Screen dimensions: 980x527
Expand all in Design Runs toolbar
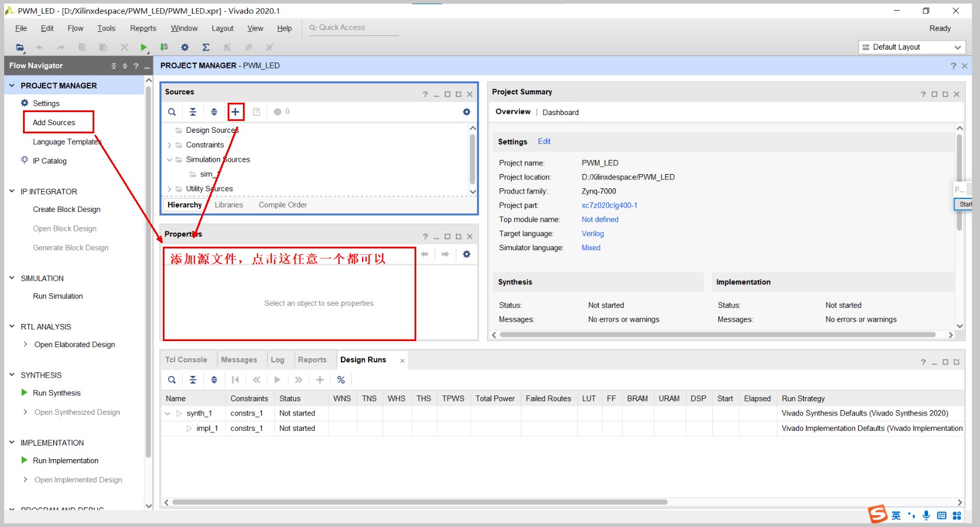coord(214,379)
